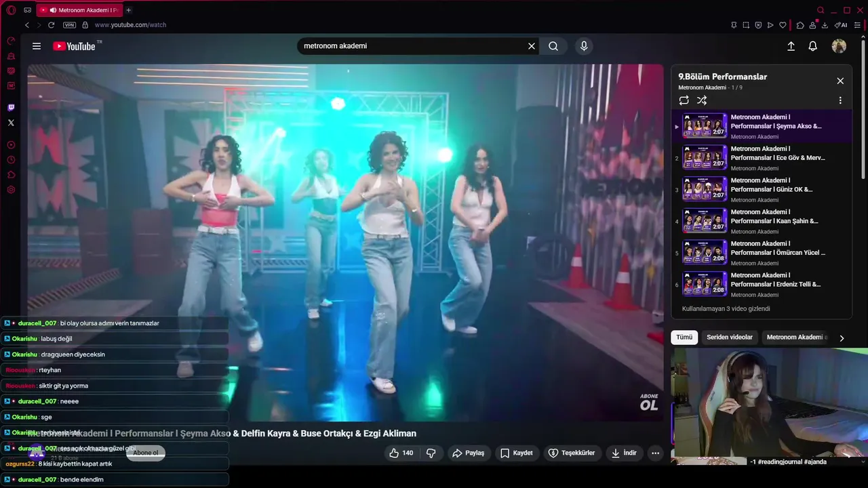Open the YouTube create upload button
This screenshot has width=868, height=488.
click(791, 46)
